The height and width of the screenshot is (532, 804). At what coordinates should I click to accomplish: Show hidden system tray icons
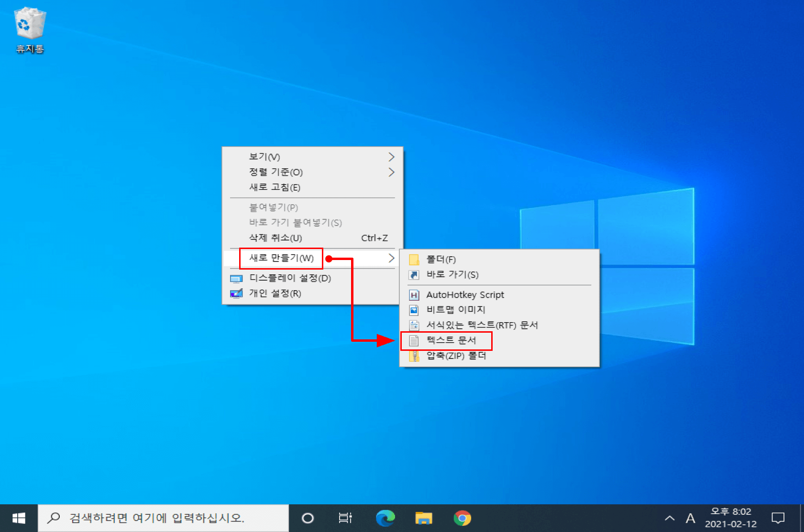pyautogui.click(x=670, y=518)
